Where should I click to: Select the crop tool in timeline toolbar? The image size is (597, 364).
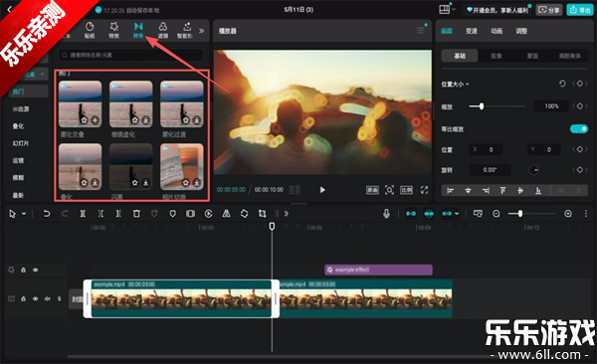[262, 214]
